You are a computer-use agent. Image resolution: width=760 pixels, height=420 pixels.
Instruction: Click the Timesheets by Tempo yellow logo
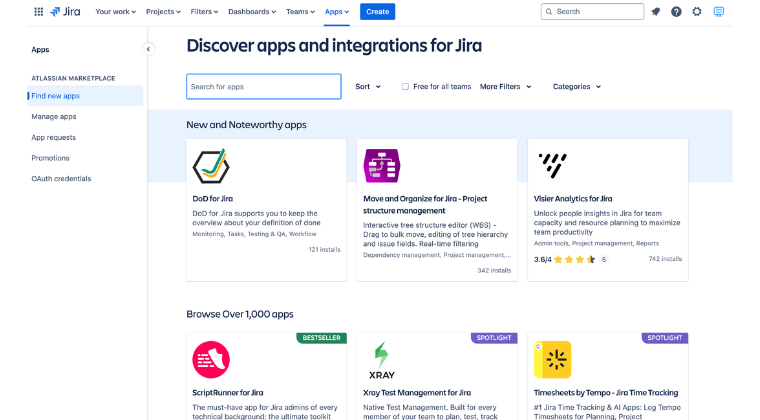[x=553, y=359]
